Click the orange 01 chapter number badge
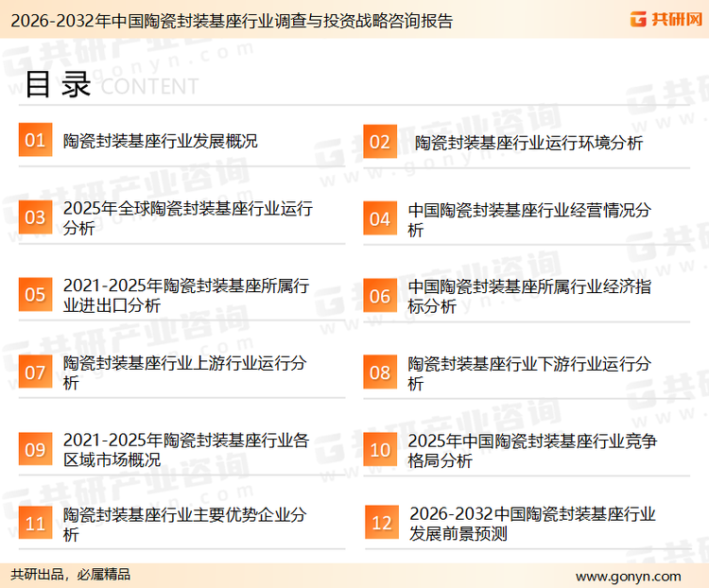Screen dimensions: 709x588 click(35, 140)
